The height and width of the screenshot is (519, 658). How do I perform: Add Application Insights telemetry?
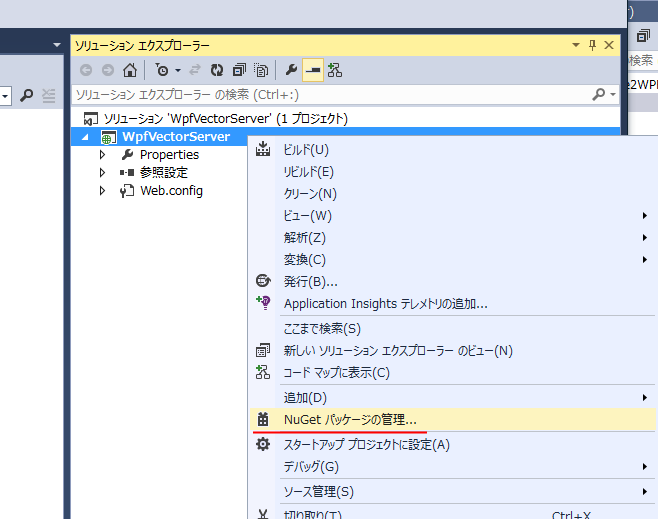click(x=453, y=303)
